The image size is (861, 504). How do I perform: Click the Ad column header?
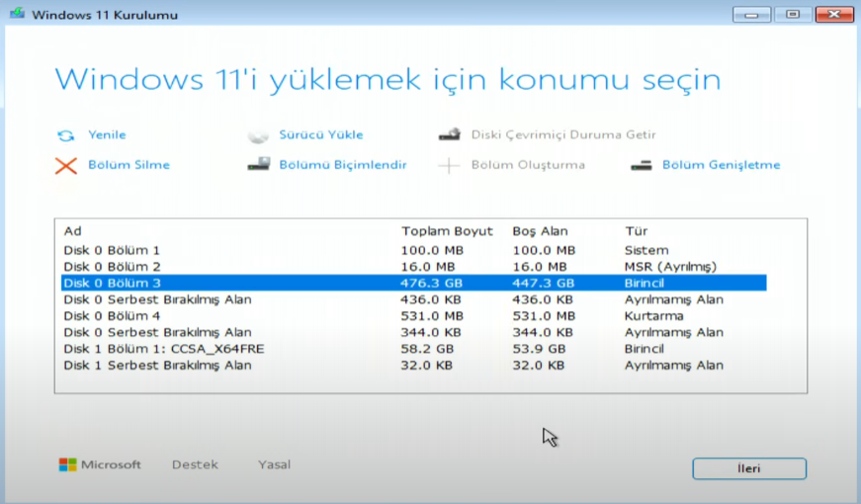click(x=72, y=231)
